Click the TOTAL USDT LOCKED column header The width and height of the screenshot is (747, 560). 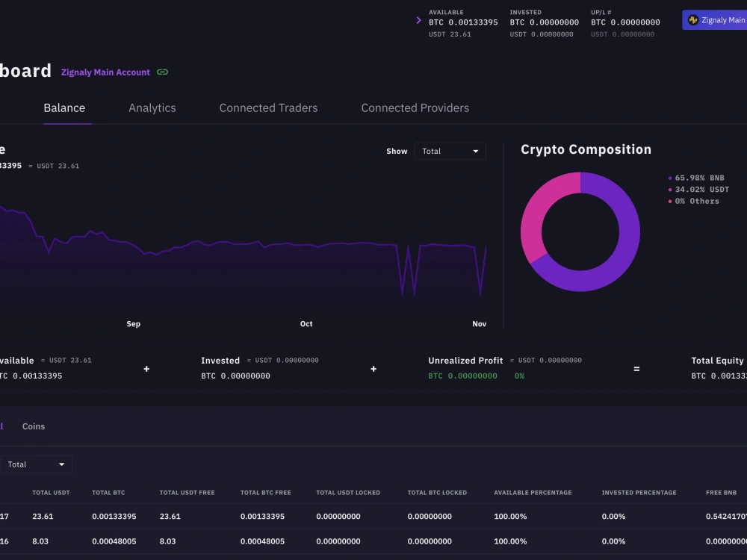(348, 492)
